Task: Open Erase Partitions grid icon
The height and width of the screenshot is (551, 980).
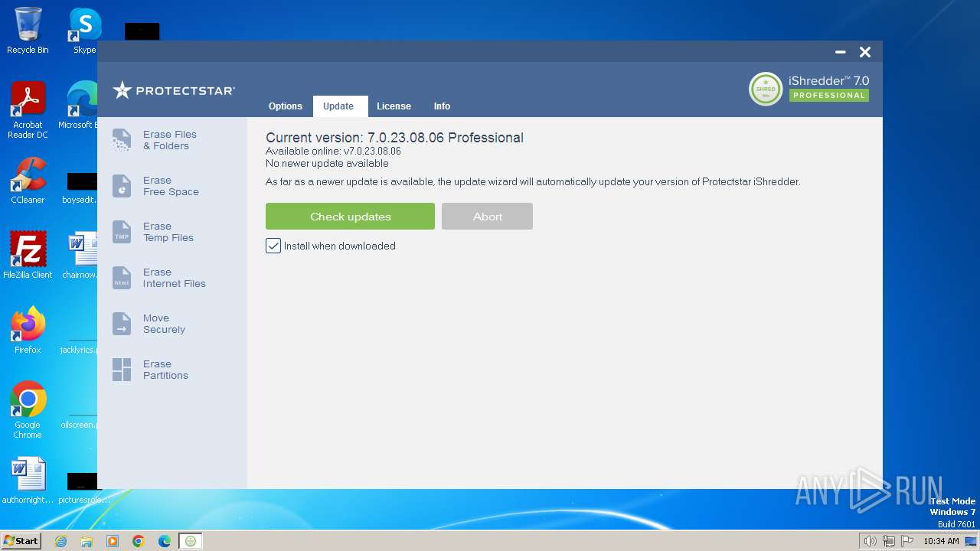Action: click(122, 370)
